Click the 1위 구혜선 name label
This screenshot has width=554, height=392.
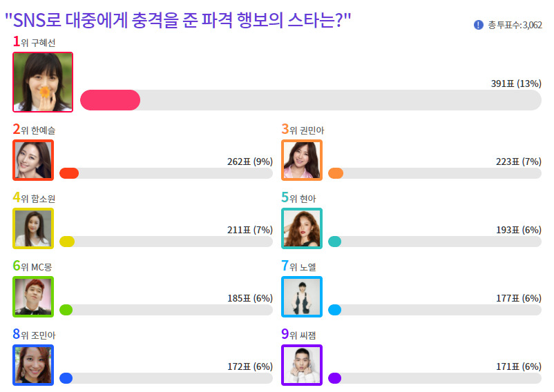pyautogui.click(x=35, y=42)
